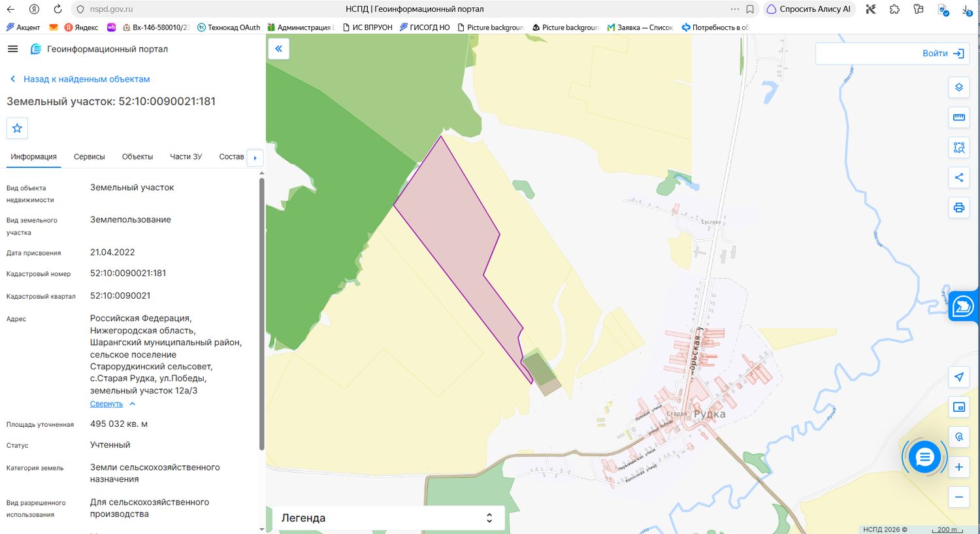Switch to the Информация tab
The width and height of the screenshot is (980, 534).
click(33, 157)
